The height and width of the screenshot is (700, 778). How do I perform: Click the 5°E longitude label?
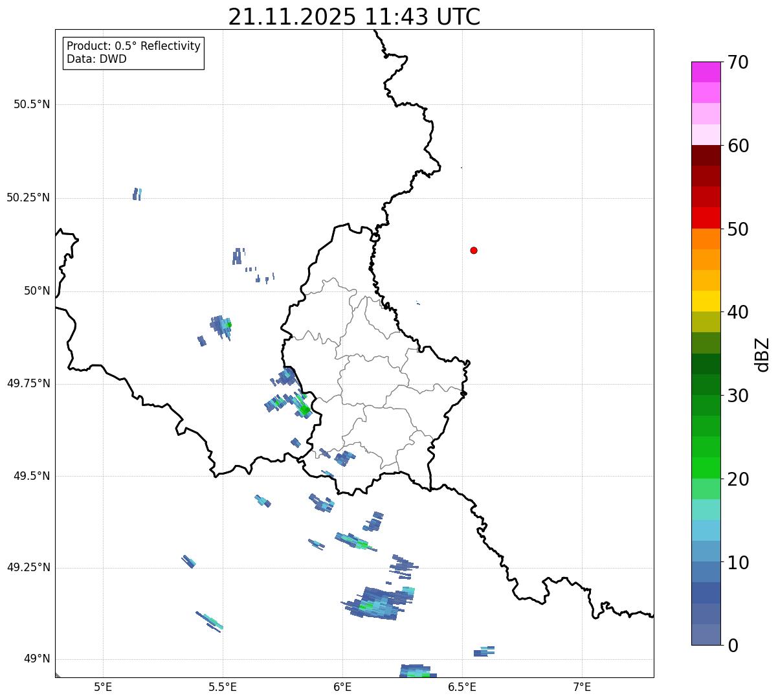pos(103,686)
